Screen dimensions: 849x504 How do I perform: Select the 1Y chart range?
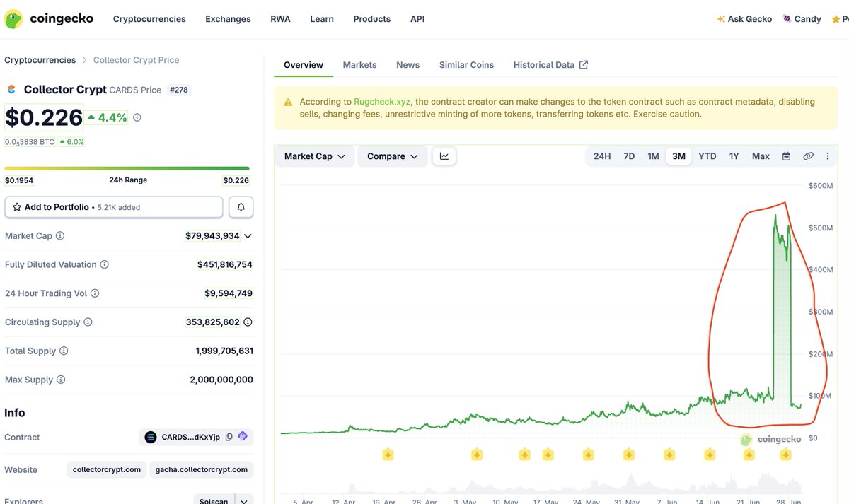pos(734,156)
